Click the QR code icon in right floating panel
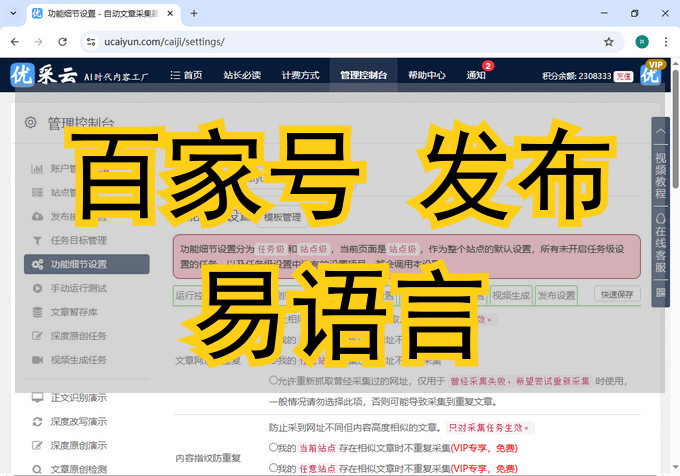680x476 pixels. 660,293
